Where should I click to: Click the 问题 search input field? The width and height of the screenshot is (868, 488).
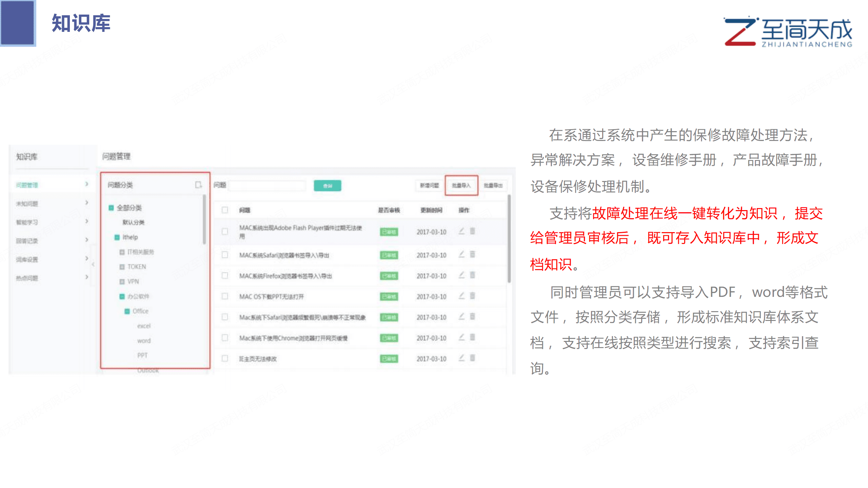[x=267, y=185]
